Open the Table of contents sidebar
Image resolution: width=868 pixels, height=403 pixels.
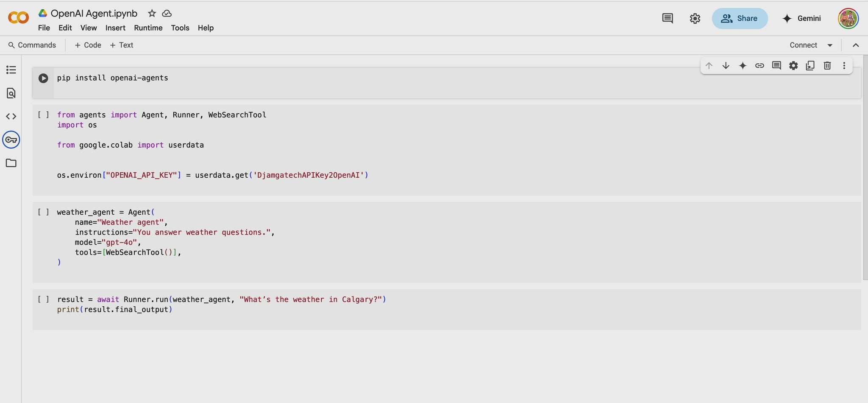click(11, 70)
